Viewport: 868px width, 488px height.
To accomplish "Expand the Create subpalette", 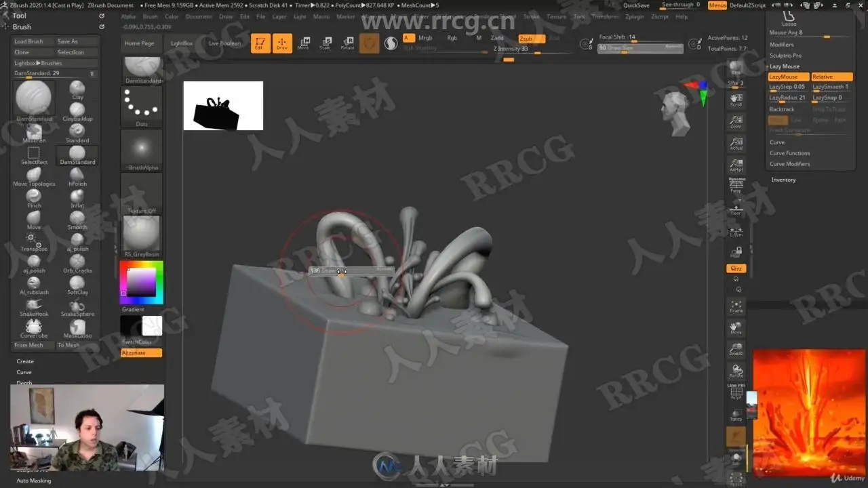I will (25, 361).
